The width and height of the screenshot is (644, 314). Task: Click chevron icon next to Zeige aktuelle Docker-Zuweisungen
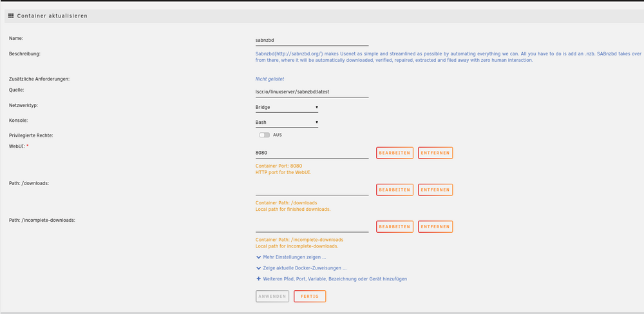(259, 268)
